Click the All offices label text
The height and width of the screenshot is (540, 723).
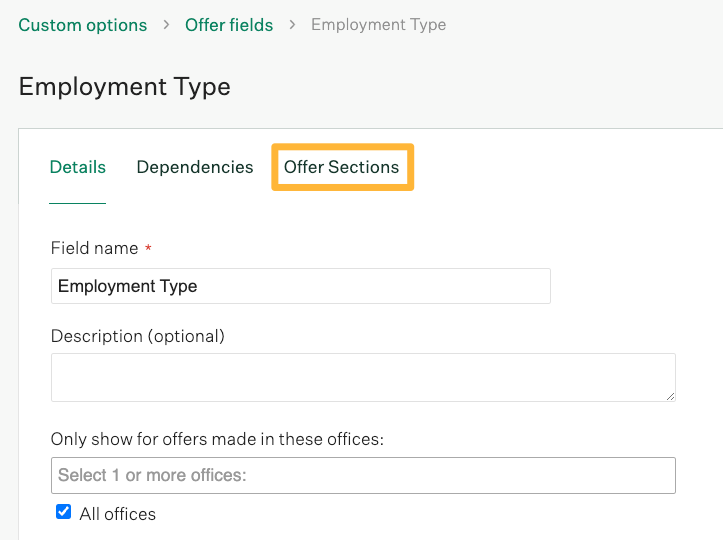[x=118, y=514]
